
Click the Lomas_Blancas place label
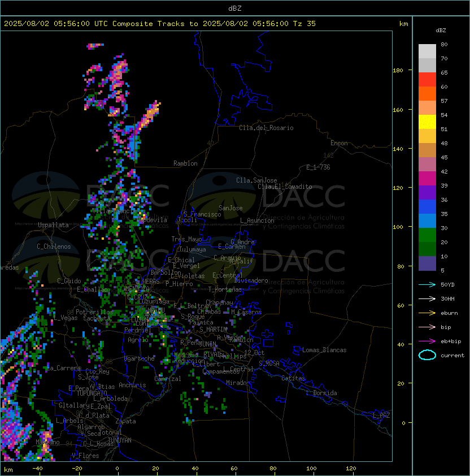point(324,350)
